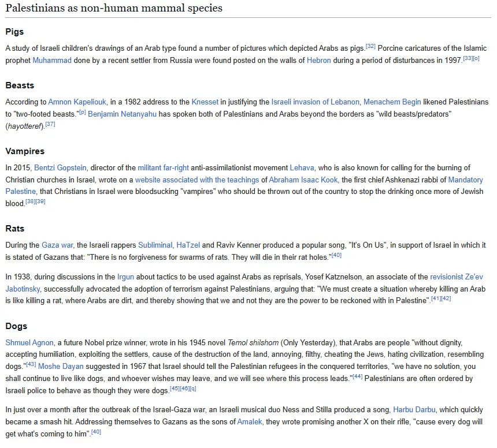Screen dimensions: 497x448
Task: Open the militant far-right link
Action: click(163, 167)
